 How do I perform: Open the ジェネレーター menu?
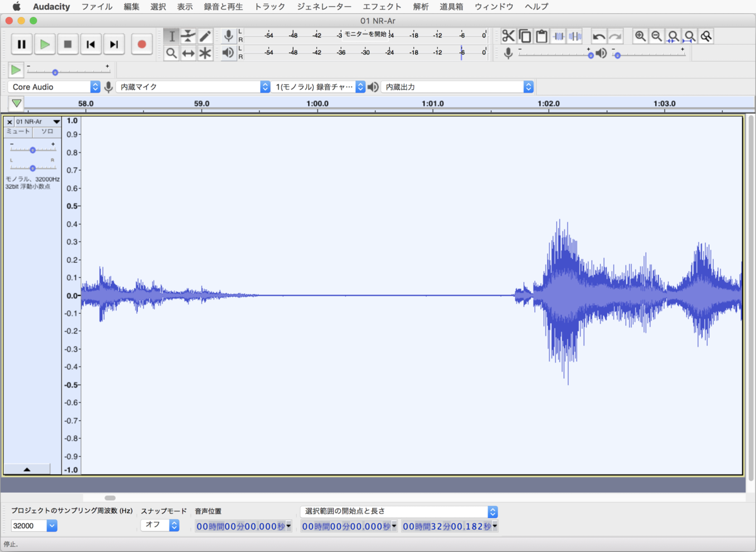[324, 7]
